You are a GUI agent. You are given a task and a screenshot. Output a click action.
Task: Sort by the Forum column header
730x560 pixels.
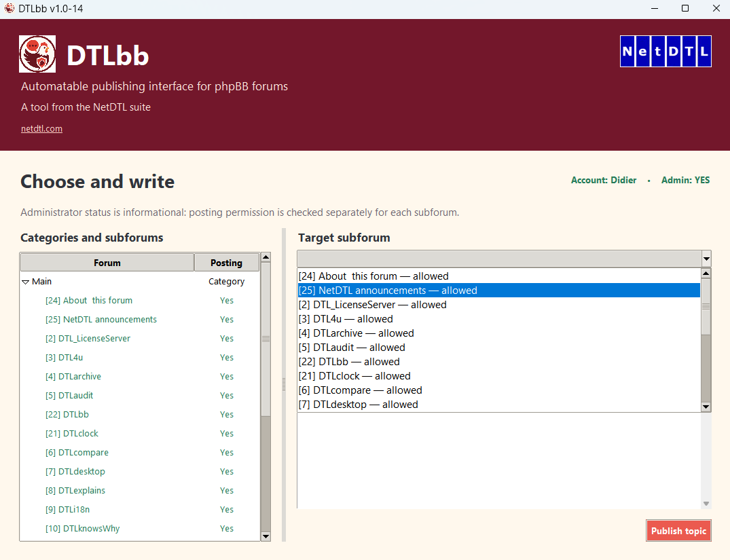click(107, 263)
